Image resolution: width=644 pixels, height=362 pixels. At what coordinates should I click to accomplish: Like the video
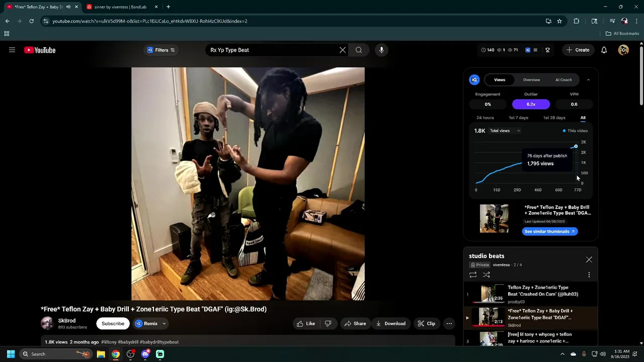point(305,323)
